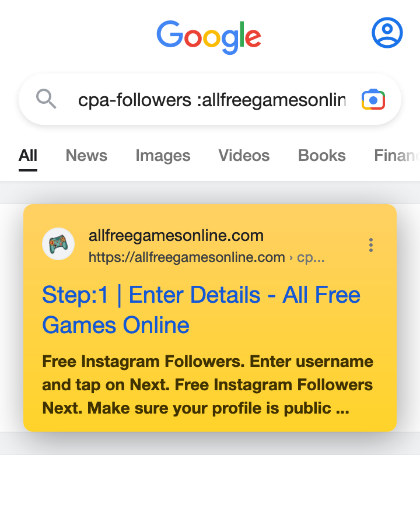
Task: Open the account profile icon
Action: click(387, 33)
